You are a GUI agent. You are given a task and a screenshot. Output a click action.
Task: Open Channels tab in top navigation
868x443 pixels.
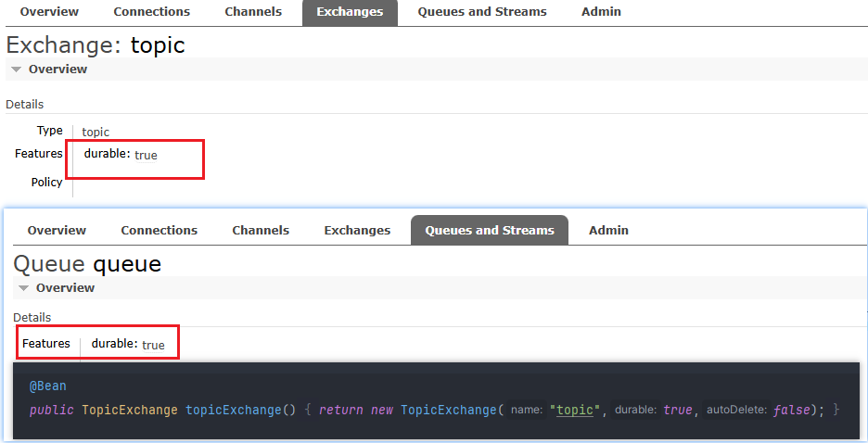[253, 12]
